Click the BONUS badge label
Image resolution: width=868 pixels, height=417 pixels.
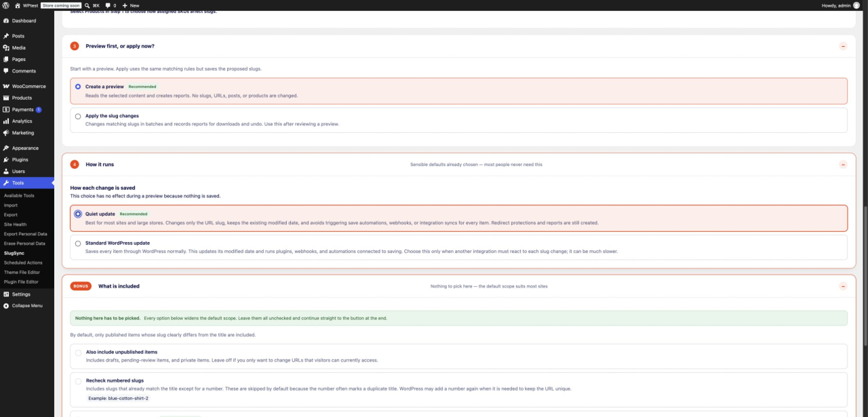coord(81,286)
